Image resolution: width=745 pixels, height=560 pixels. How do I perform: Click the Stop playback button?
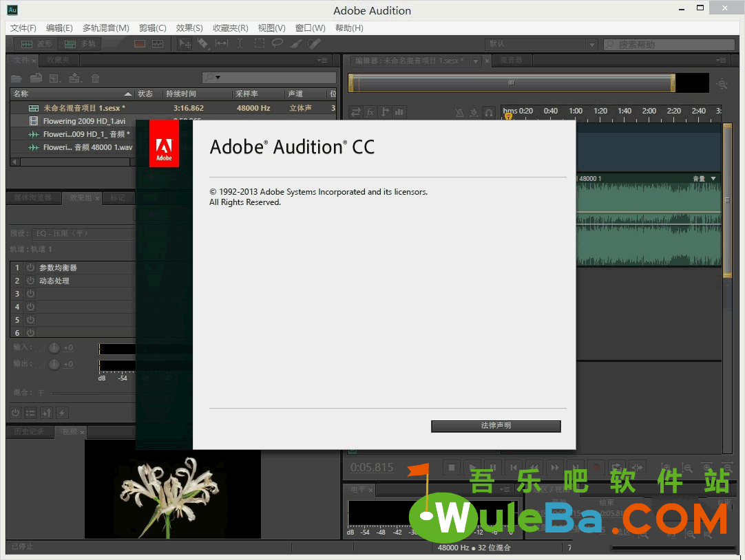click(x=452, y=467)
